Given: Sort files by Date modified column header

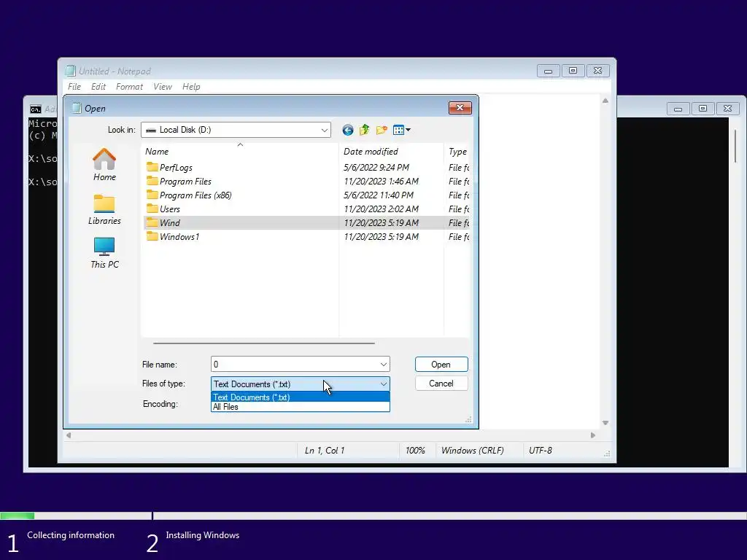Looking at the screenshot, I should (x=391, y=152).
